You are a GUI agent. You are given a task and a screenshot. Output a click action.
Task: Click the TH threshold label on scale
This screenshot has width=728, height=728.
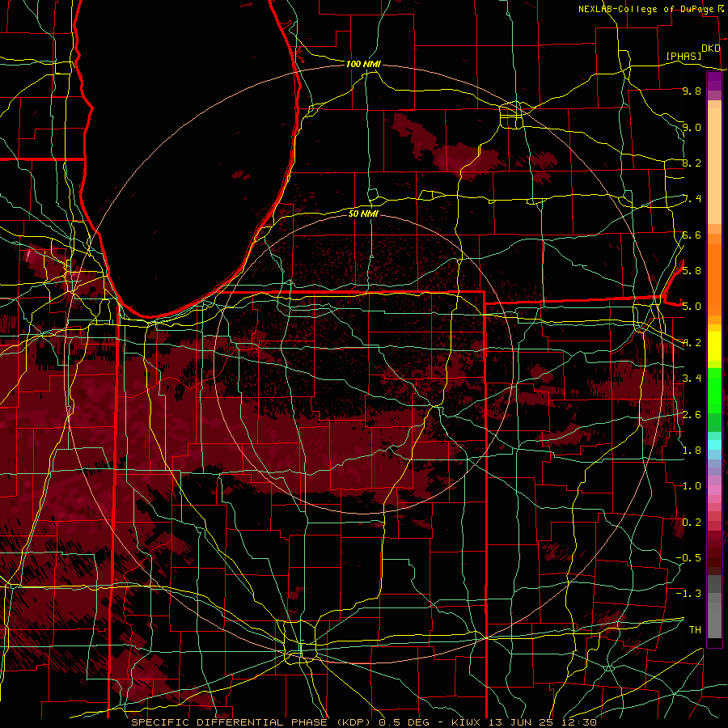click(695, 629)
